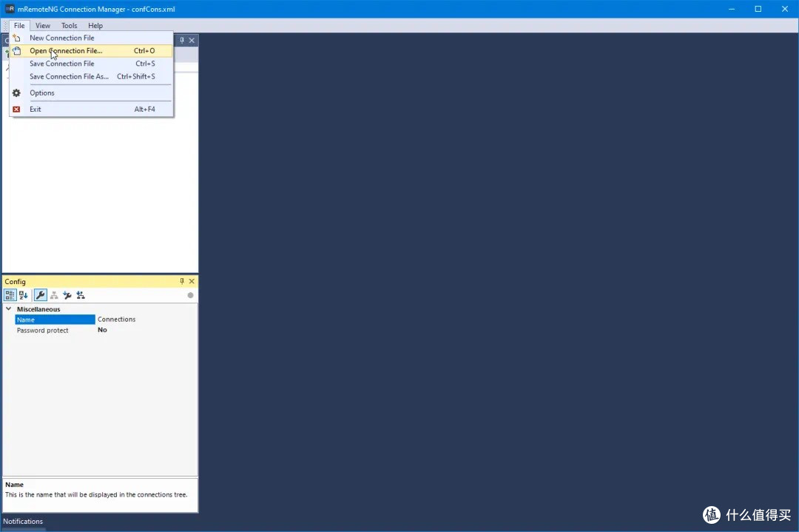Click the Password protect value No

pos(102,330)
